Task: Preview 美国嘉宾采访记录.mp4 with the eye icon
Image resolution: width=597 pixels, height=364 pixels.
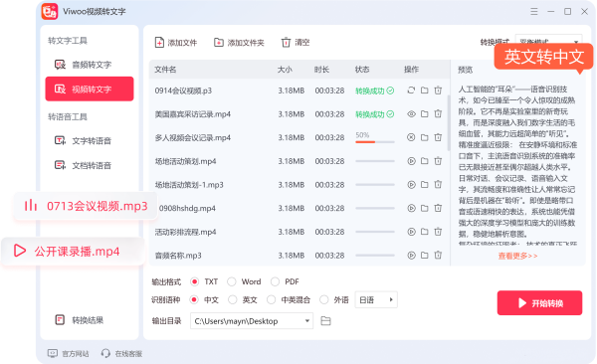Action: pos(411,113)
